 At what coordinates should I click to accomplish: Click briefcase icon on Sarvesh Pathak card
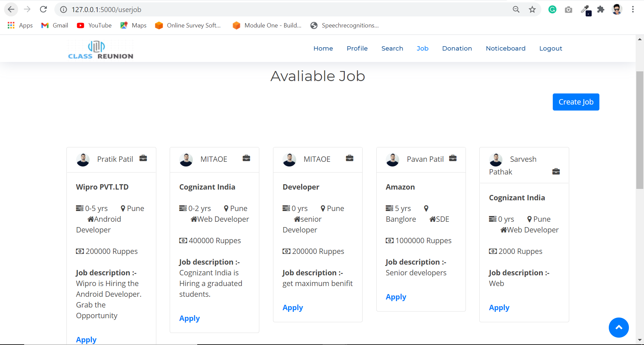point(556,171)
